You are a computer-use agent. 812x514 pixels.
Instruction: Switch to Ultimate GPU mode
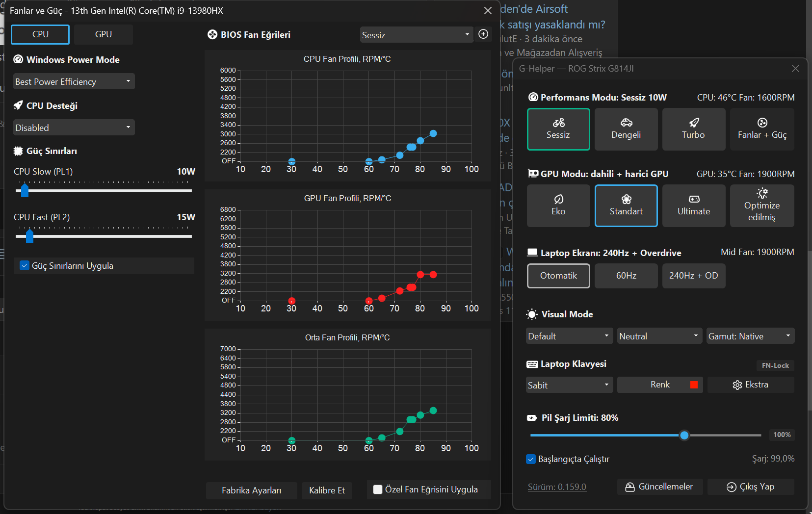(694, 206)
